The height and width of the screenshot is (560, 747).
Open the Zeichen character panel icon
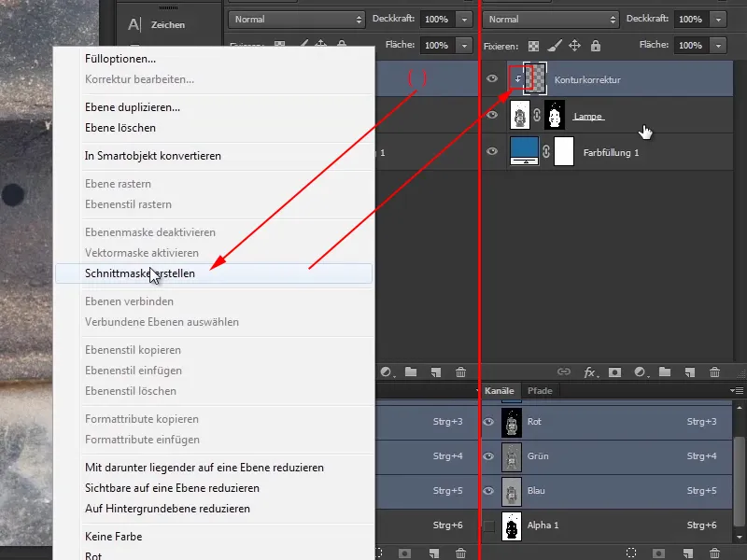point(134,24)
